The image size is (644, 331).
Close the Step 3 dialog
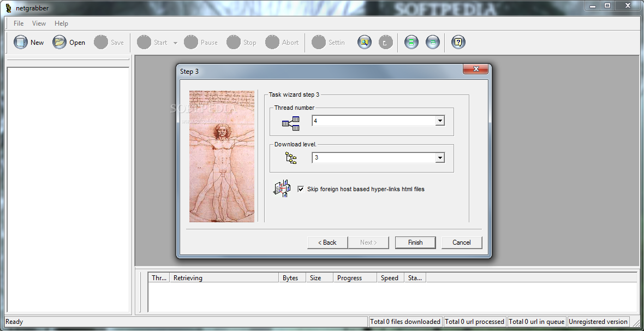pyautogui.click(x=475, y=69)
